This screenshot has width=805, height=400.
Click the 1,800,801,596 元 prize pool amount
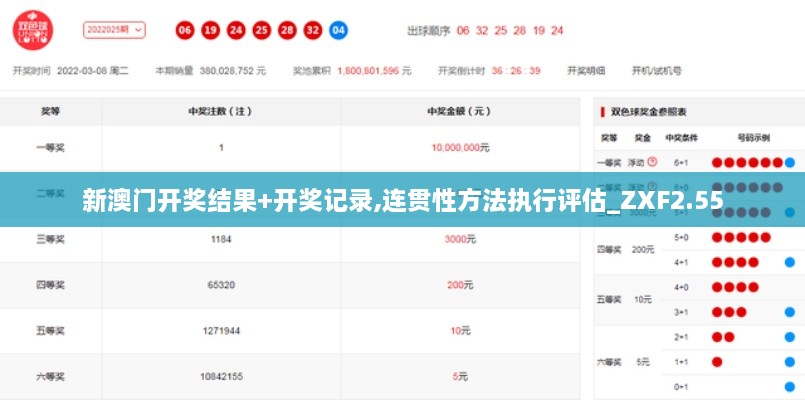coord(374,71)
